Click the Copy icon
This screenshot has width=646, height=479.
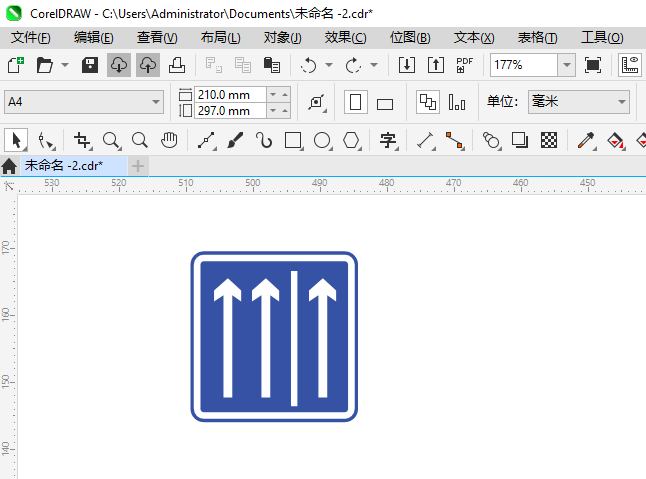[243, 65]
